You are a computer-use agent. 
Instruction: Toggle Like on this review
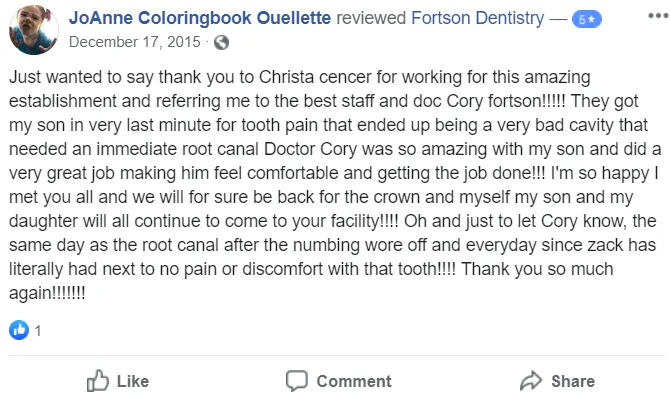coord(118,381)
